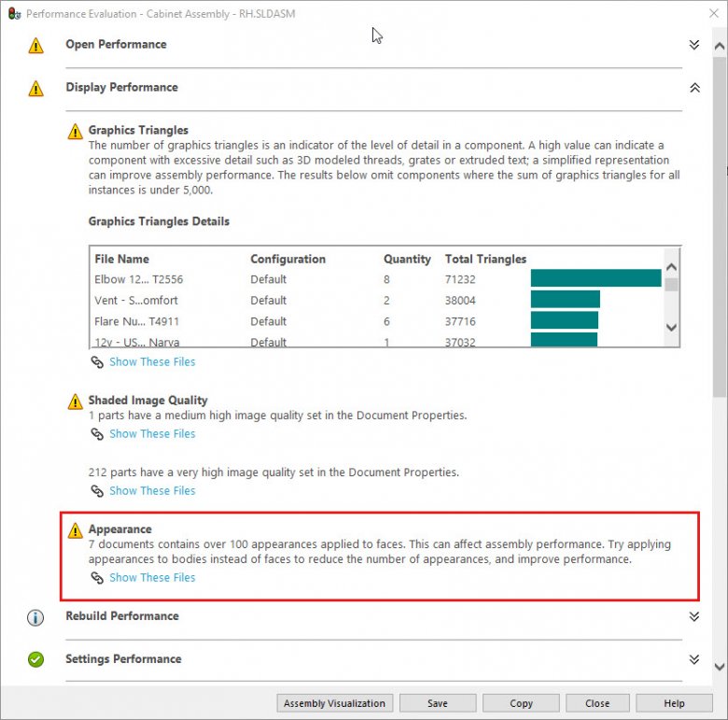728x720 pixels.
Task: Click the 71232 total triangles value
Action: (x=460, y=279)
